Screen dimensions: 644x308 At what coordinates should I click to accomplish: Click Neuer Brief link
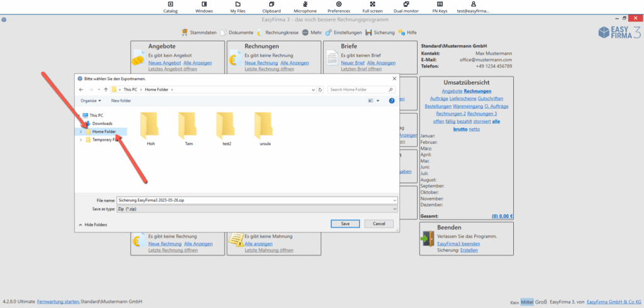tap(353, 63)
